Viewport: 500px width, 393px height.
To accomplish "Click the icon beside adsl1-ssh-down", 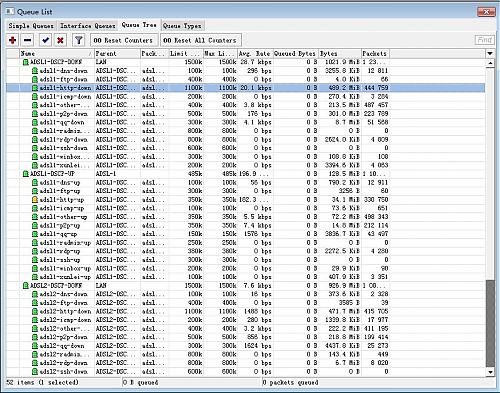I will (x=35, y=148).
